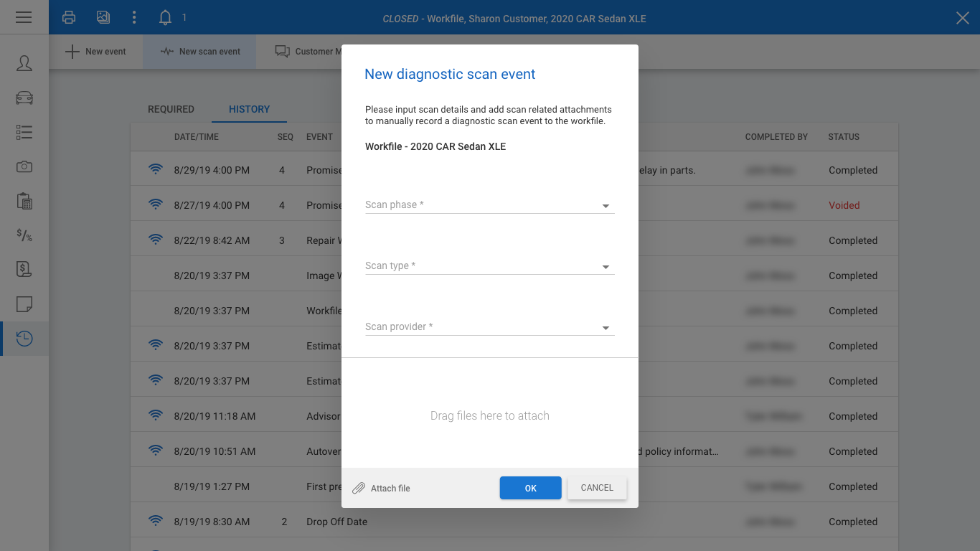Switch to the REQUIRED tab
Screen dimensions: 980x551
pyautogui.click(x=171, y=109)
